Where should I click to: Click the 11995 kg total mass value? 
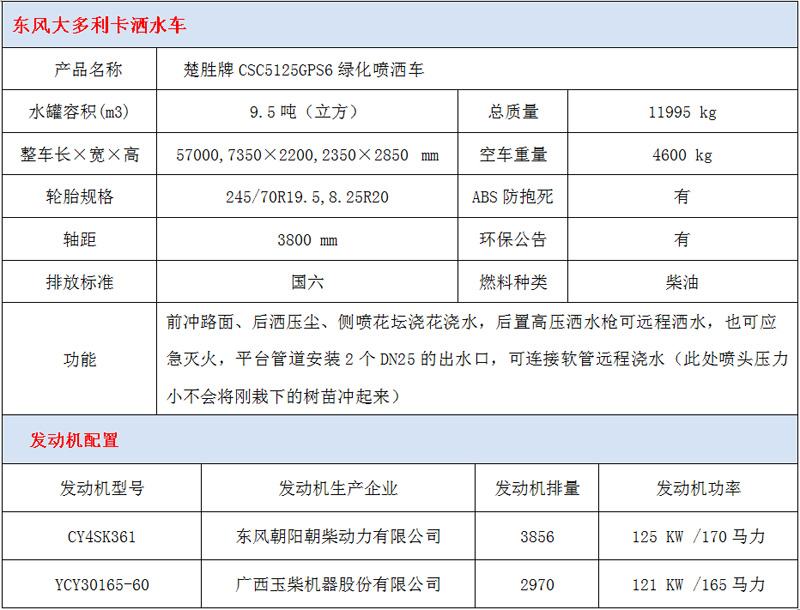[682, 112]
